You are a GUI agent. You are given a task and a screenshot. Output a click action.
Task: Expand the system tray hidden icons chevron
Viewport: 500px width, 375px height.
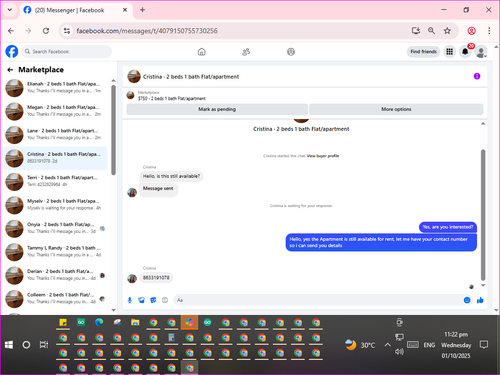point(387,345)
